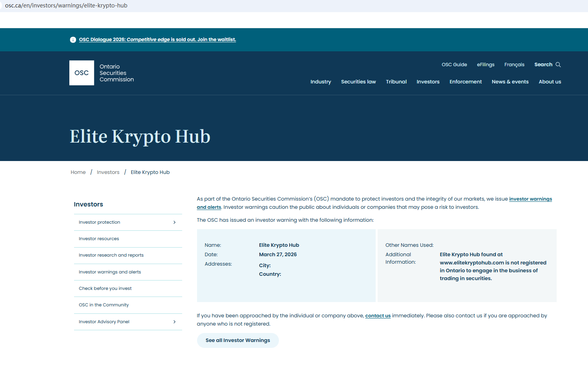Open Check before you invest
This screenshot has height=371, width=588.
click(105, 289)
